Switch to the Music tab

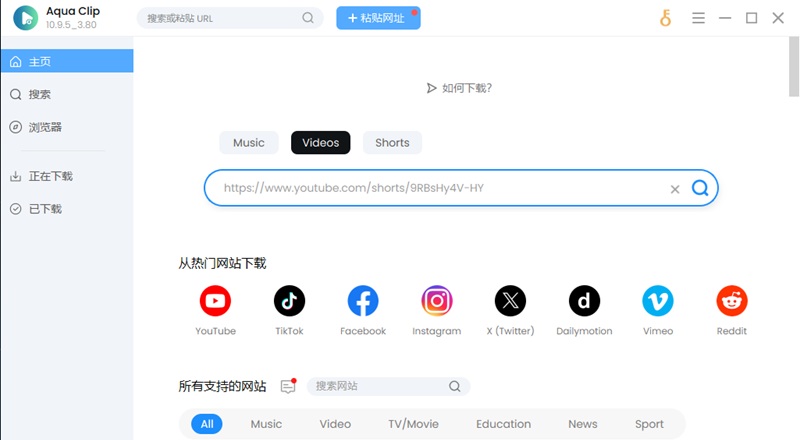coord(249,142)
